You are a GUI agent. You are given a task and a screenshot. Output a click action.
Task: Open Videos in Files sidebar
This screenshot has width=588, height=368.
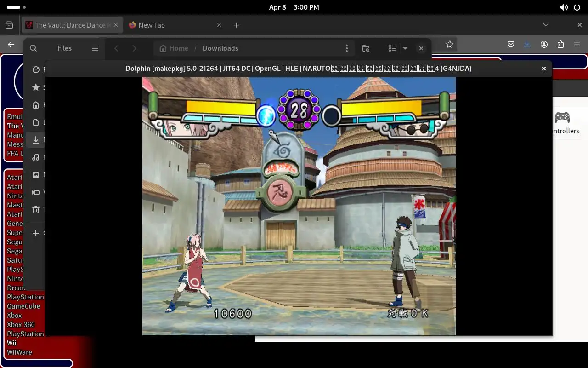coord(36,192)
